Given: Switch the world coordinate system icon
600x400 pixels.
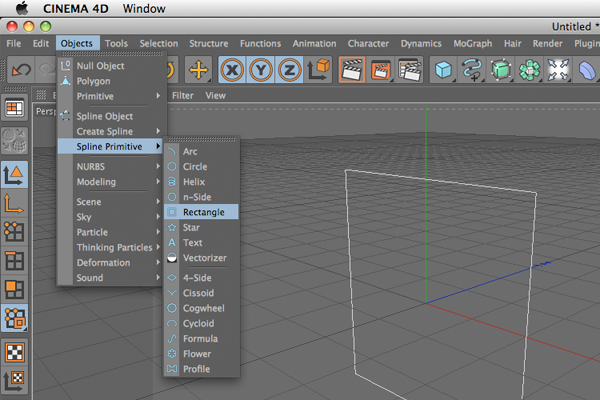Looking at the screenshot, I should coord(318,70).
